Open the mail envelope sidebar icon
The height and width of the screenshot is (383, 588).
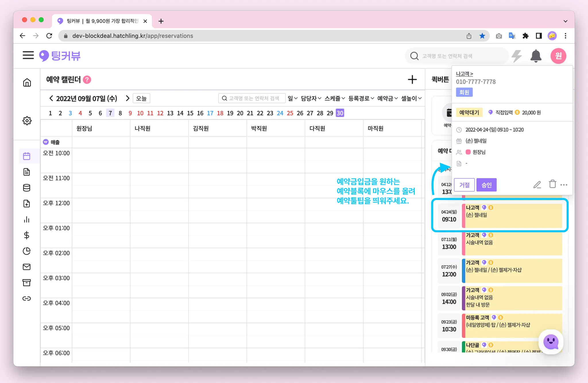tap(27, 267)
